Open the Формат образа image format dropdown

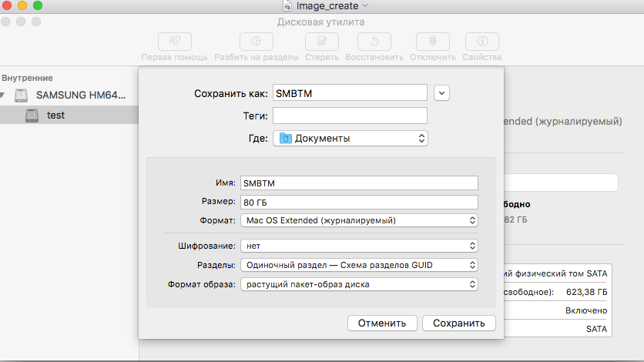pyautogui.click(x=360, y=284)
